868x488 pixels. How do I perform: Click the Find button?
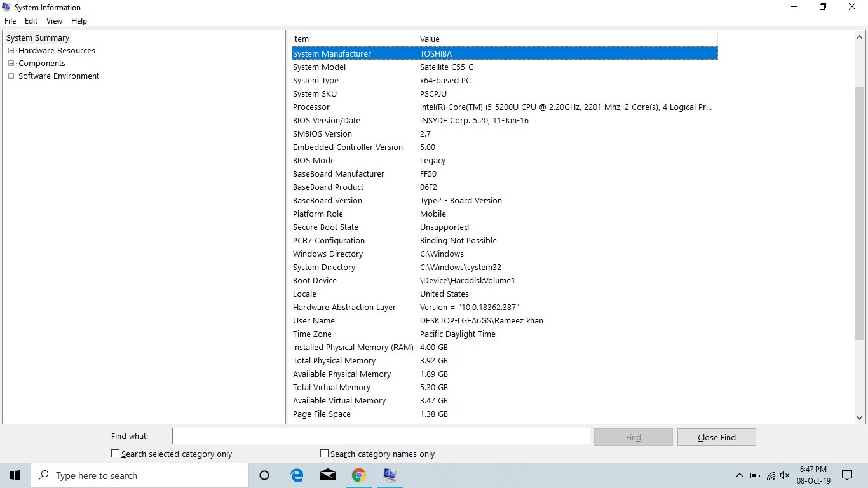[633, 437]
